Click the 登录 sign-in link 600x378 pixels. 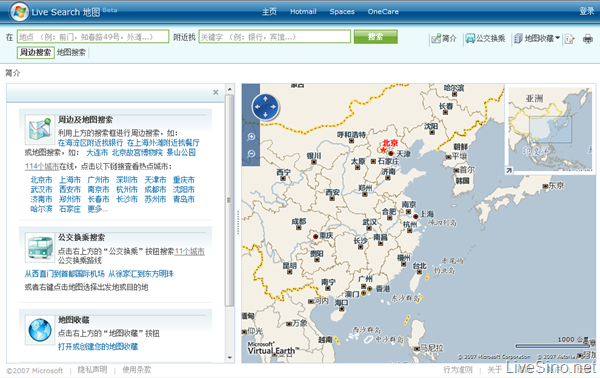coord(587,11)
